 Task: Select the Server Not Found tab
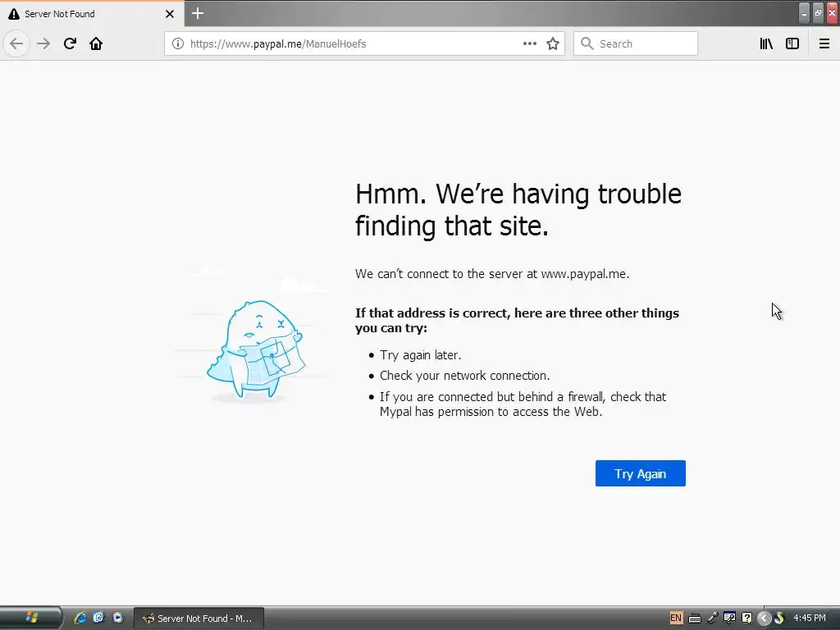click(x=92, y=14)
